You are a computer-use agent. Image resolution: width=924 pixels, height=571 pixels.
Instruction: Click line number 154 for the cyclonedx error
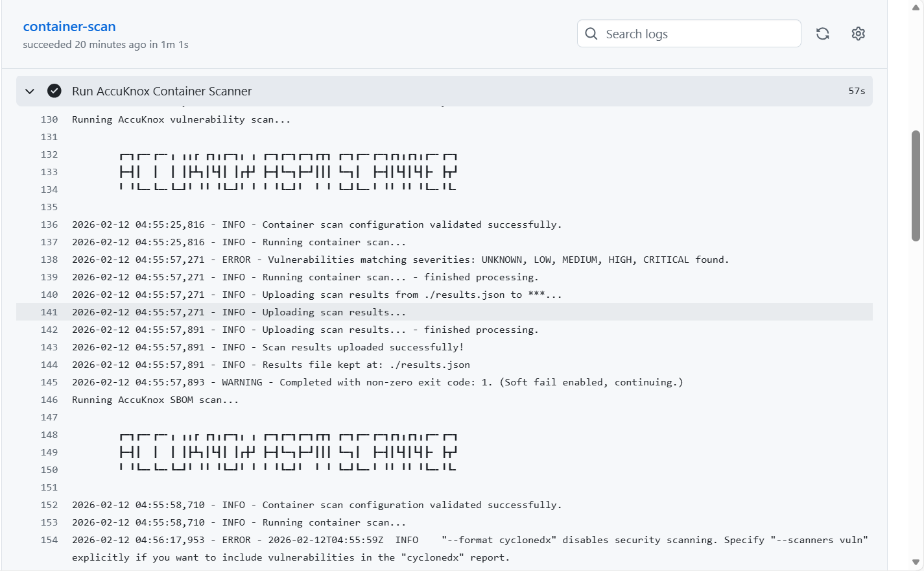(49, 540)
